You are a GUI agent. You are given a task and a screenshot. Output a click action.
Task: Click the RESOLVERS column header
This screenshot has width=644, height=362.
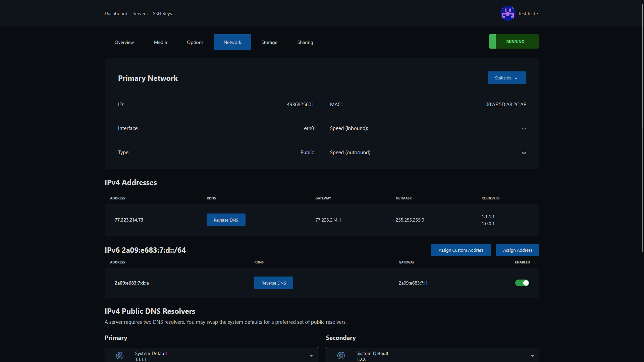click(x=491, y=198)
